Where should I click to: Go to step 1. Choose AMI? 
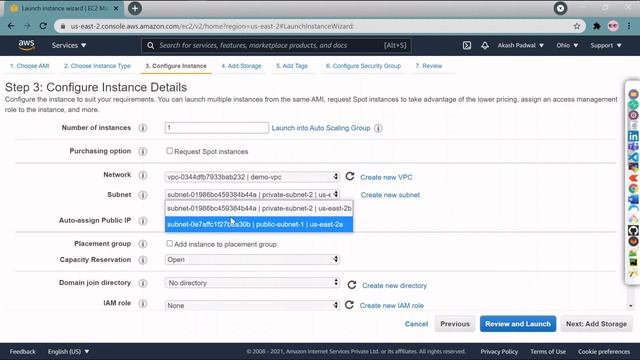29,66
